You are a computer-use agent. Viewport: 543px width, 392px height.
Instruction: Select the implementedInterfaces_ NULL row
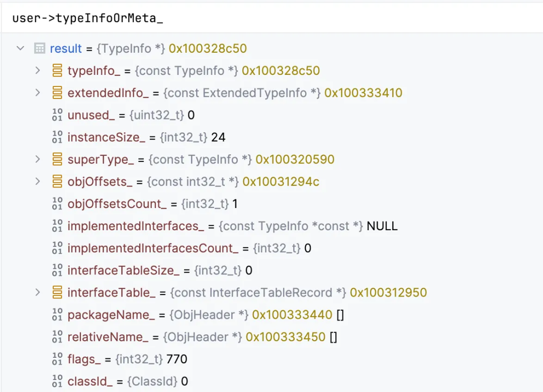(x=272, y=226)
